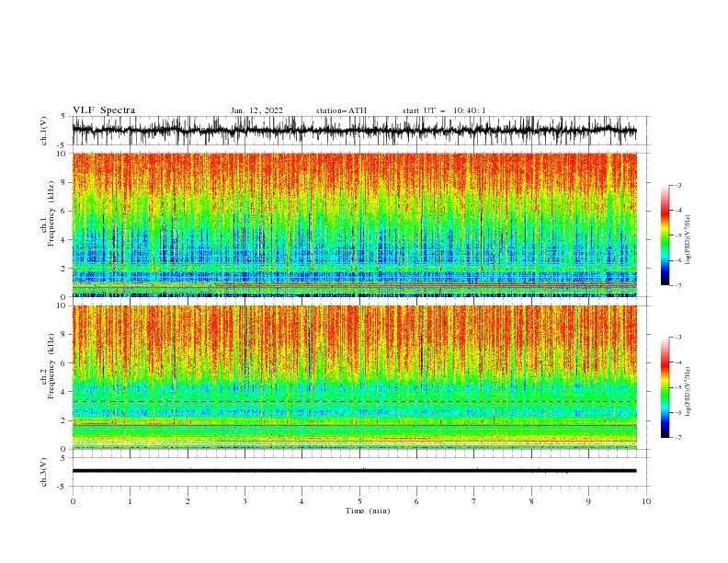
Task: Click the solid line near 1.7 kHz in ch.2
Action: (x=355, y=426)
